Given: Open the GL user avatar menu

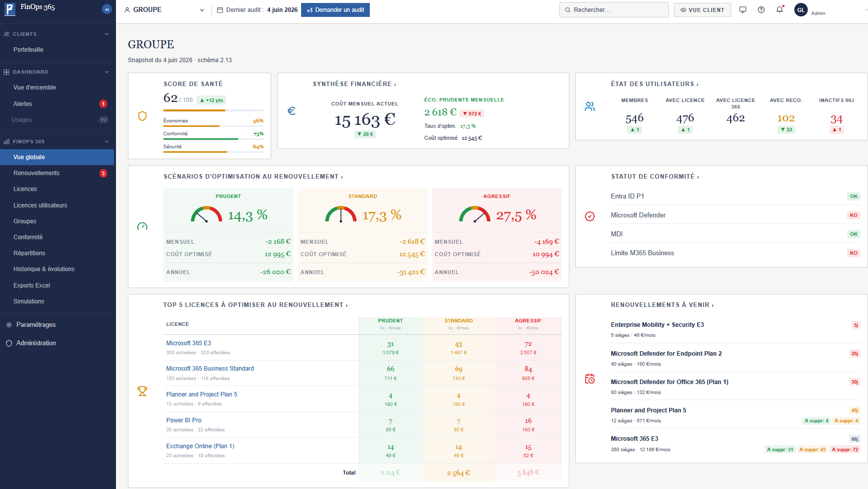Looking at the screenshot, I should coord(801,10).
